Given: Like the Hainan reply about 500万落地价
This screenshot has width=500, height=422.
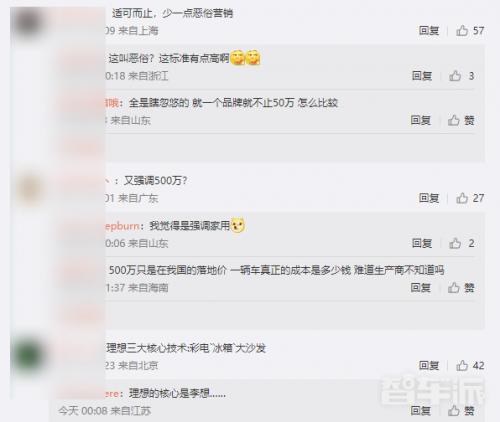Looking at the screenshot, I should pos(461,288).
